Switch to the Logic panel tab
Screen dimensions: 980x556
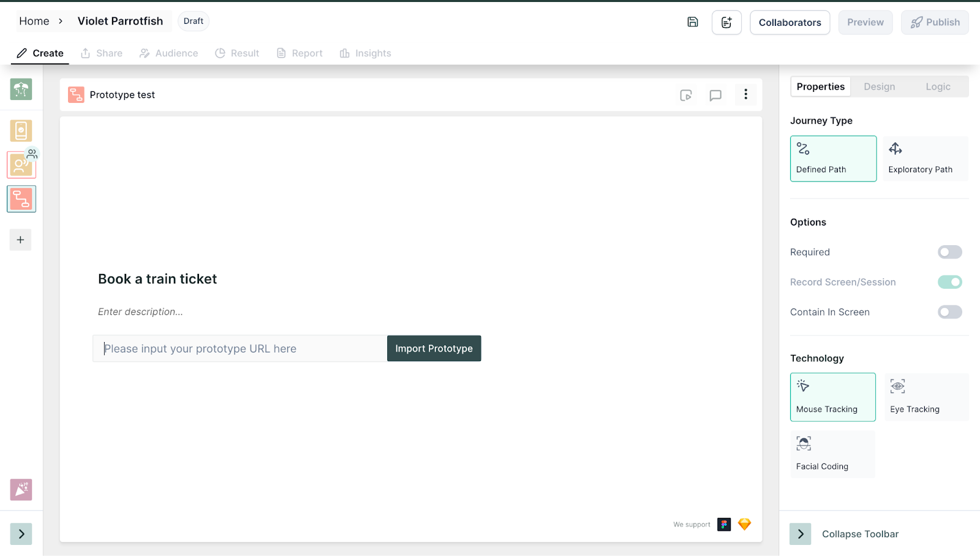[938, 86]
